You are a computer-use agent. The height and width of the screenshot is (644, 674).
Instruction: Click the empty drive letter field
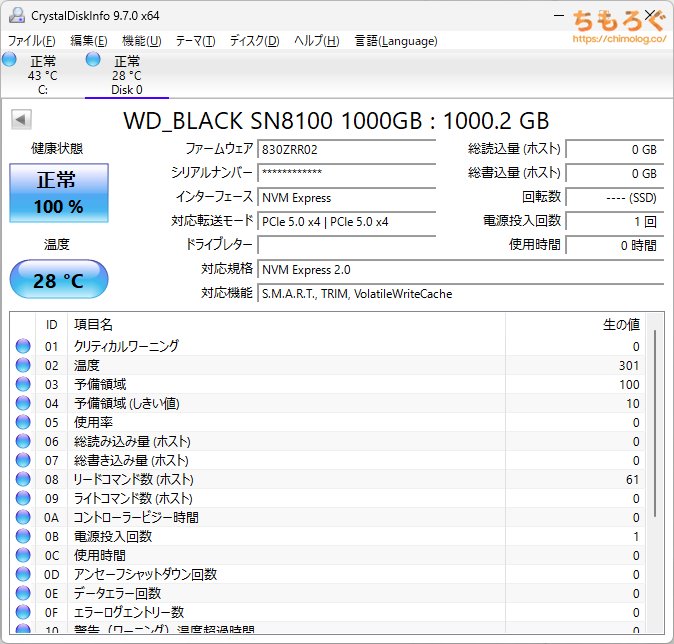click(x=346, y=245)
